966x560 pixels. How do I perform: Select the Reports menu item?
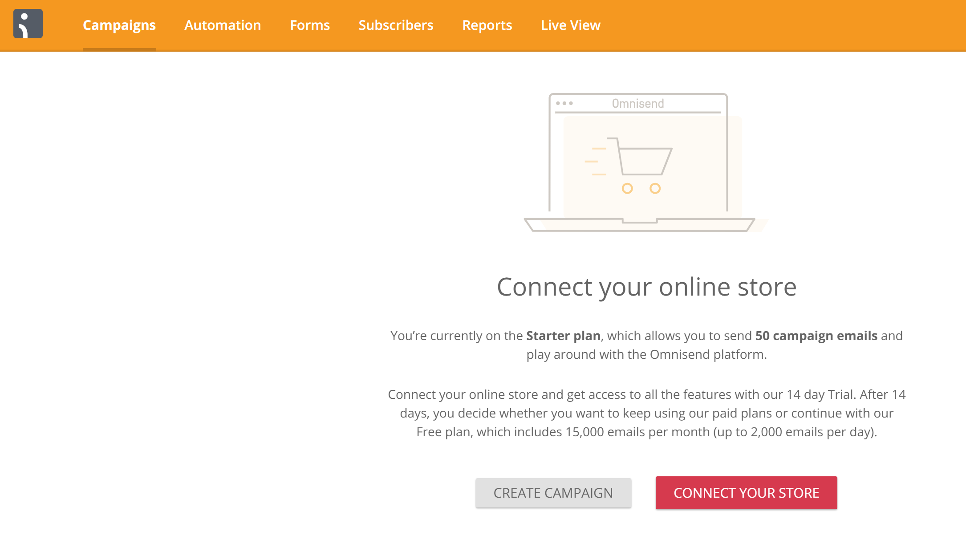487,25
